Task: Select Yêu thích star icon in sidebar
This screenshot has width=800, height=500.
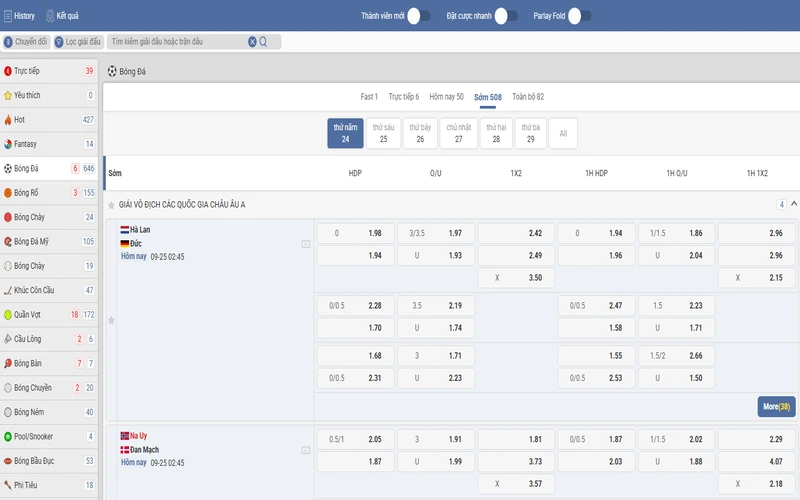Action: (8, 95)
